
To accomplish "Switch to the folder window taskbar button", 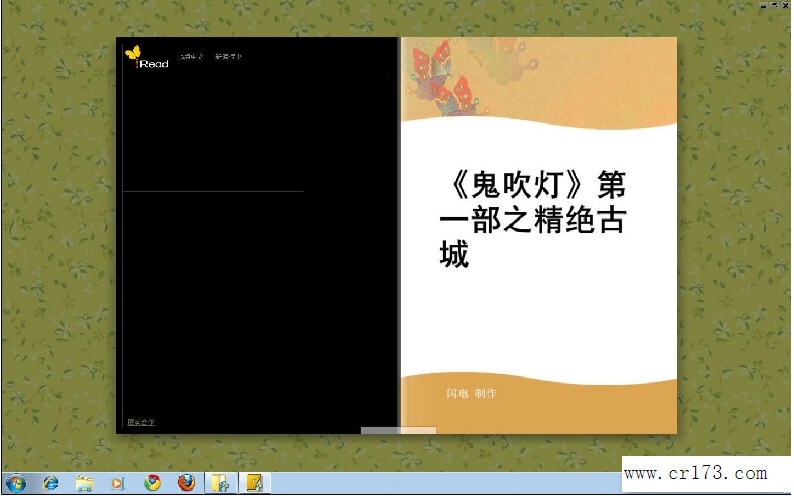I will [x=221, y=483].
